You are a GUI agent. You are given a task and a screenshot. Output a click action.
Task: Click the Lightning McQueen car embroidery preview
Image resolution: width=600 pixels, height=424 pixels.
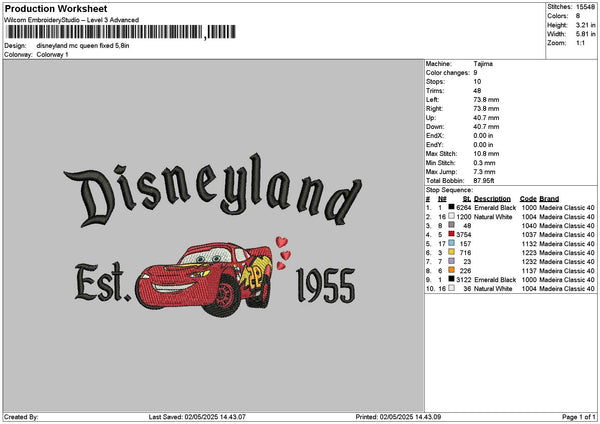[x=204, y=279]
